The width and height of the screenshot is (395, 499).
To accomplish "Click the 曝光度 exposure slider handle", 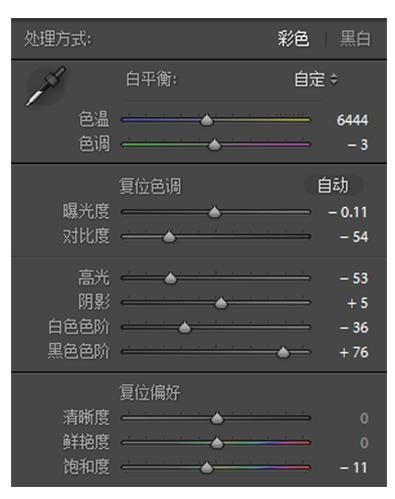I will click(x=214, y=212).
